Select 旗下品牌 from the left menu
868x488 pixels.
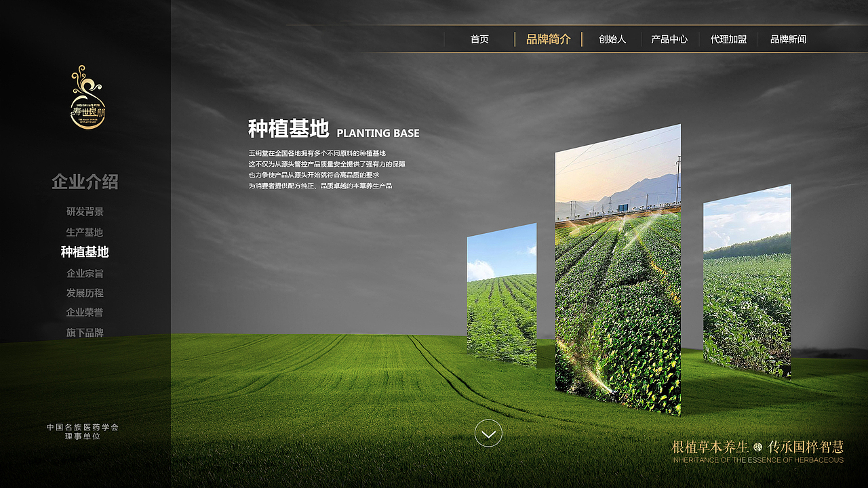point(85,333)
